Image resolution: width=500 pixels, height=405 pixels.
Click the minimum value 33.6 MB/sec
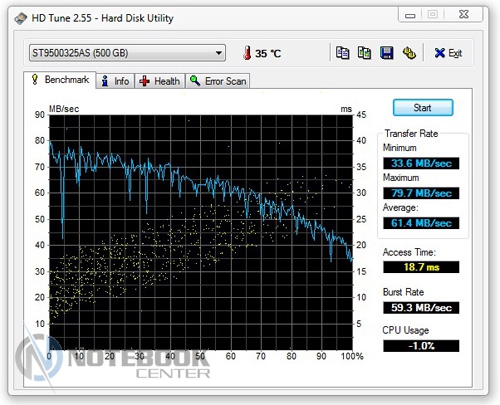pyautogui.click(x=421, y=163)
